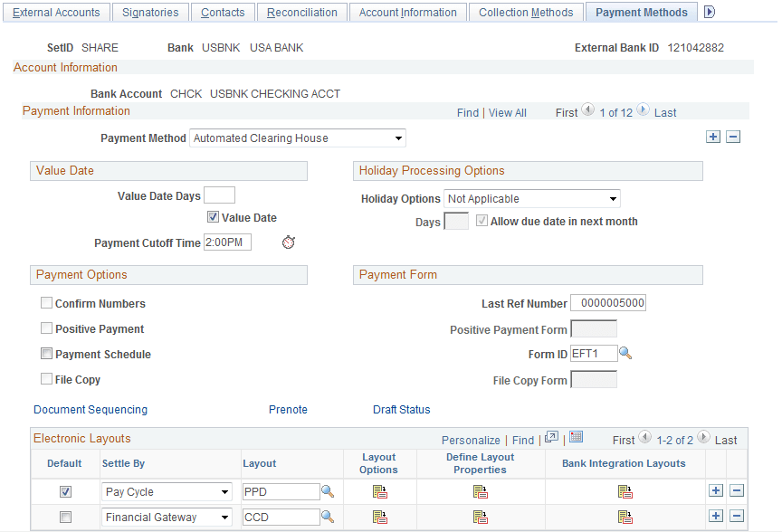Viewport: 782px width, 532px height.
Task: Open Bank Integration Layouts icon for PPD row
Action: tap(625, 491)
